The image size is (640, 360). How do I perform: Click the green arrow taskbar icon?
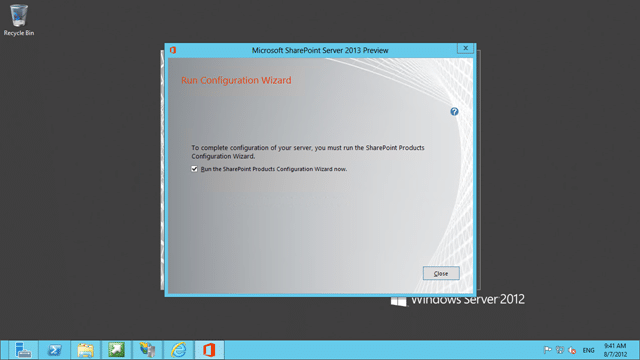click(x=116, y=350)
